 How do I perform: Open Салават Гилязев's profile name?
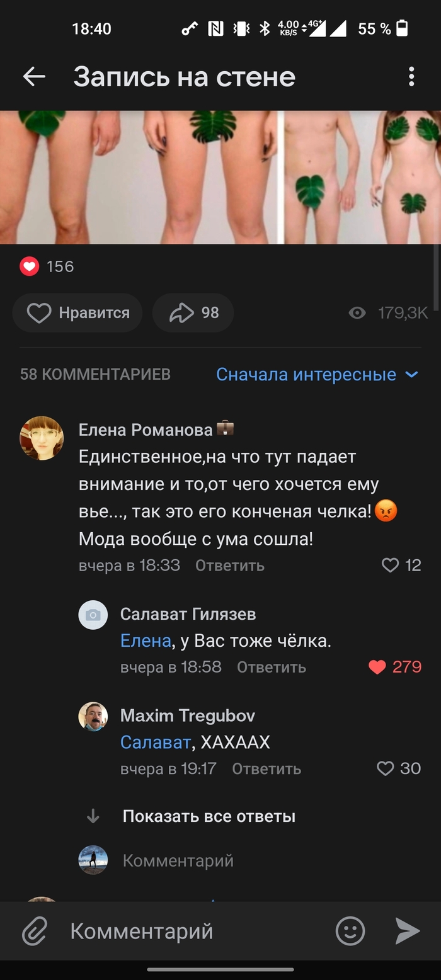(x=188, y=614)
